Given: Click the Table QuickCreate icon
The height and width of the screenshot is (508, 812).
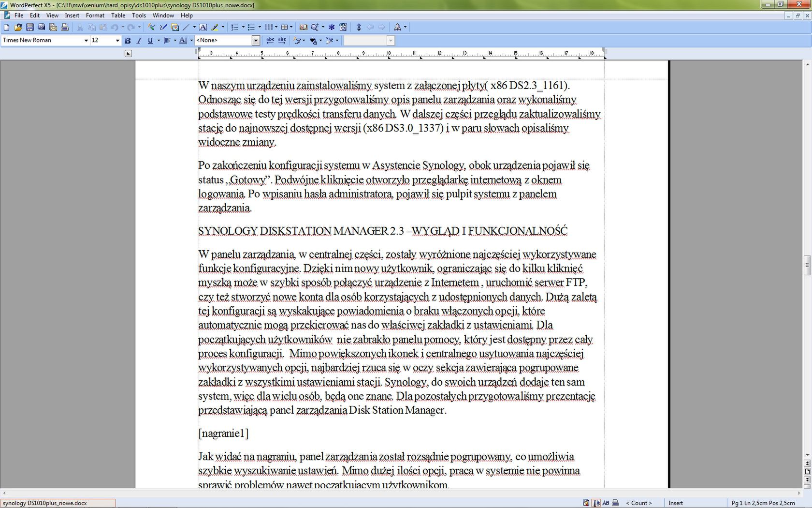Looking at the screenshot, I should point(284,28).
